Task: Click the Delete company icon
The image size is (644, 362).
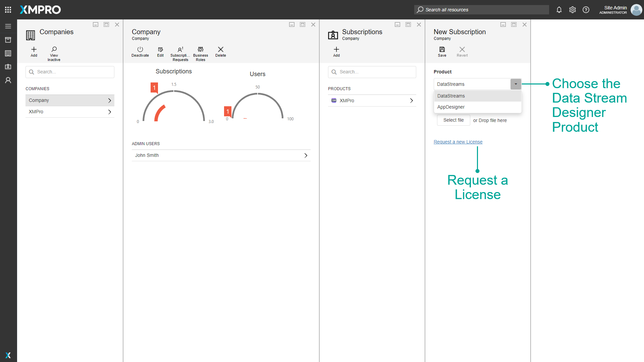Action: tap(220, 50)
